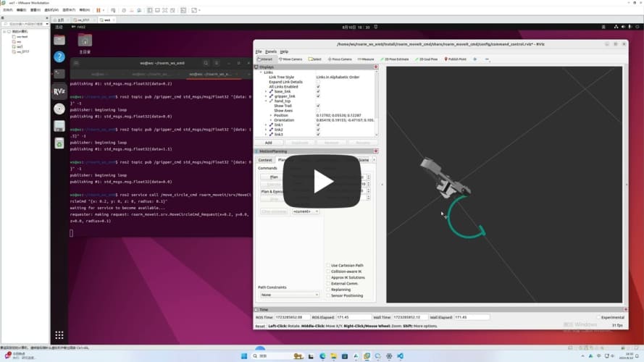The width and height of the screenshot is (644, 362).
Task: Open the <current> state dropdown
Action: pyautogui.click(x=306, y=211)
